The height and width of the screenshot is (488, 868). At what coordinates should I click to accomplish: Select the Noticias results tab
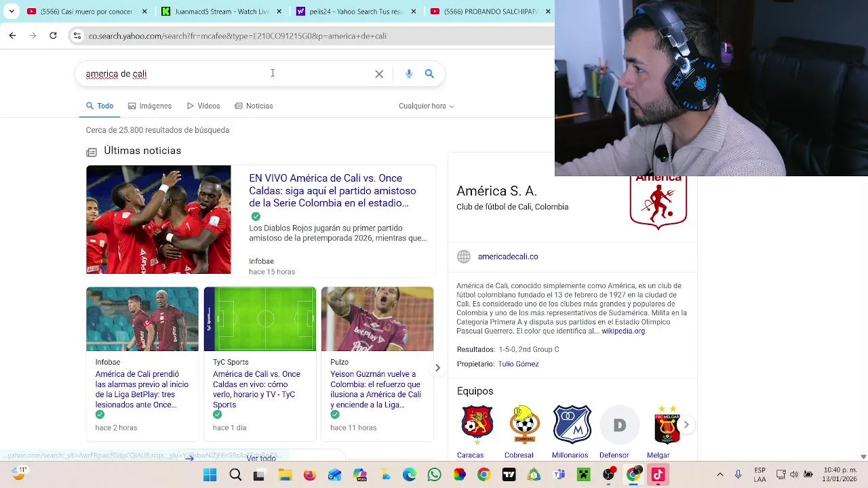(x=254, y=106)
